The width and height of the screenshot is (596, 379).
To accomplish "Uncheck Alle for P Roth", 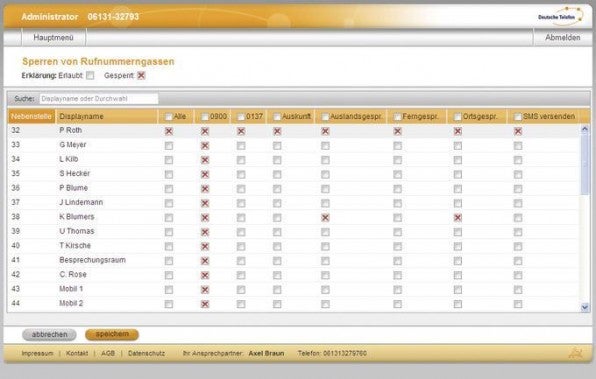I will (x=169, y=131).
